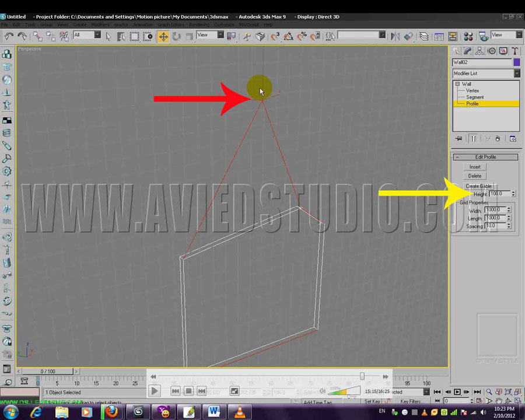This screenshot has width=525, height=420.
Task: Toggle the 3D Snaps button
Action: [x=275, y=36]
